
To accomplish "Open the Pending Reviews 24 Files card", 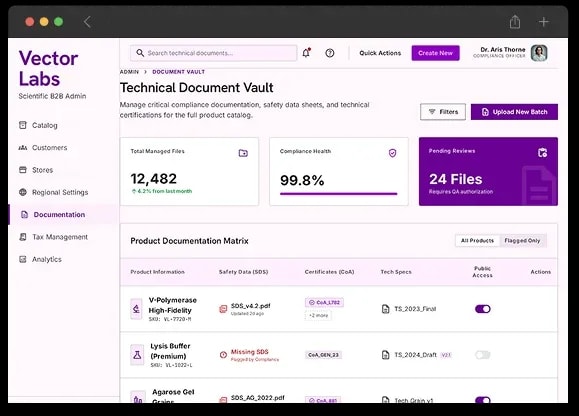I will pos(488,172).
